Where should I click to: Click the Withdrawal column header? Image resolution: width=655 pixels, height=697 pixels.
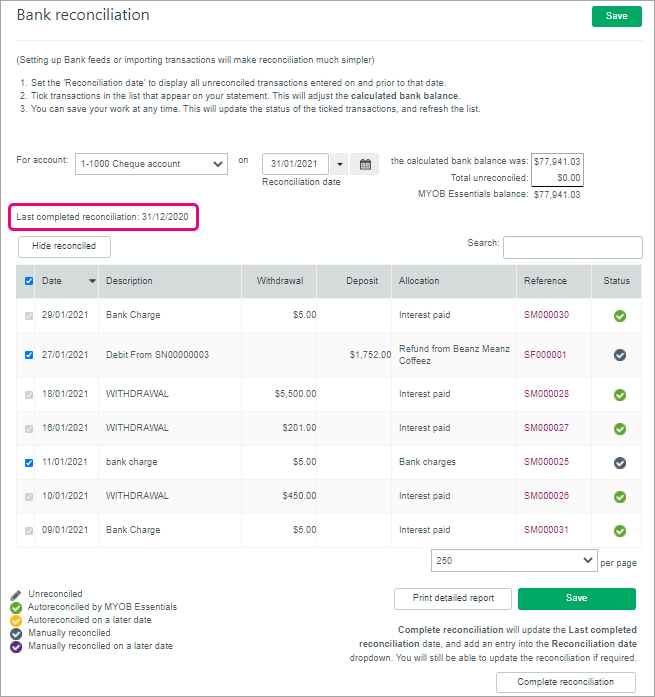279,281
